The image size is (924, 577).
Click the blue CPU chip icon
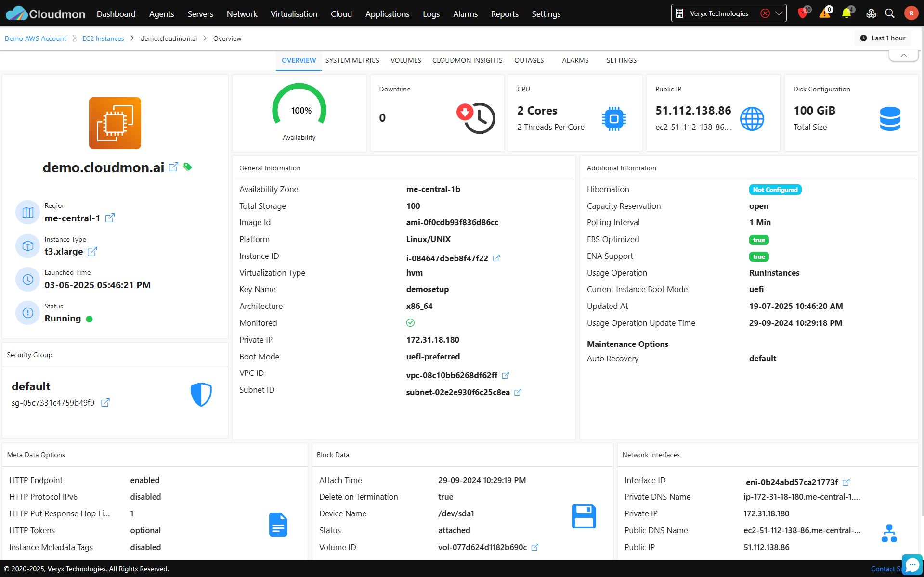point(614,118)
